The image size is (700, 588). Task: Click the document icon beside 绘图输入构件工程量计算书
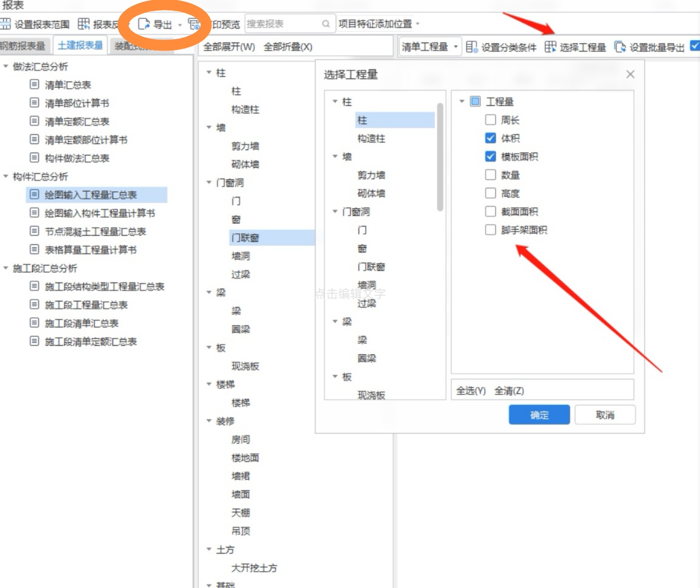click(34, 212)
